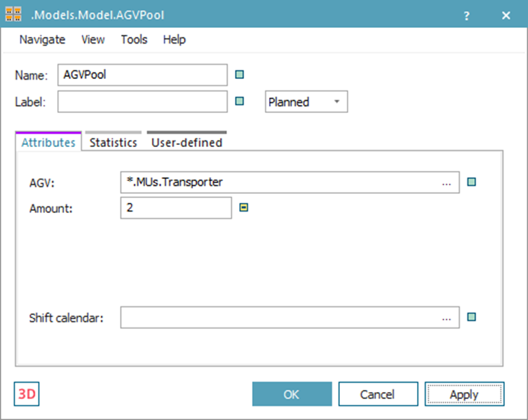Click the 3D view icon
This screenshot has height=420, width=528.
[27, 394]
